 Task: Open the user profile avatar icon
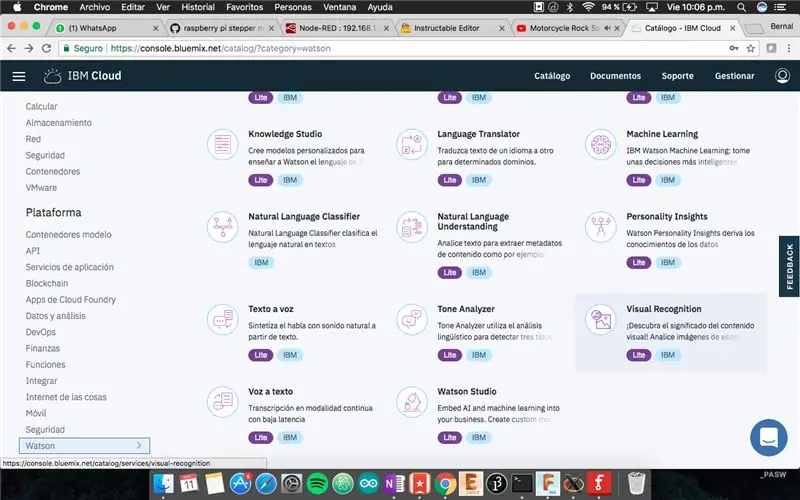pyautogui.click(x=782, y=76)
